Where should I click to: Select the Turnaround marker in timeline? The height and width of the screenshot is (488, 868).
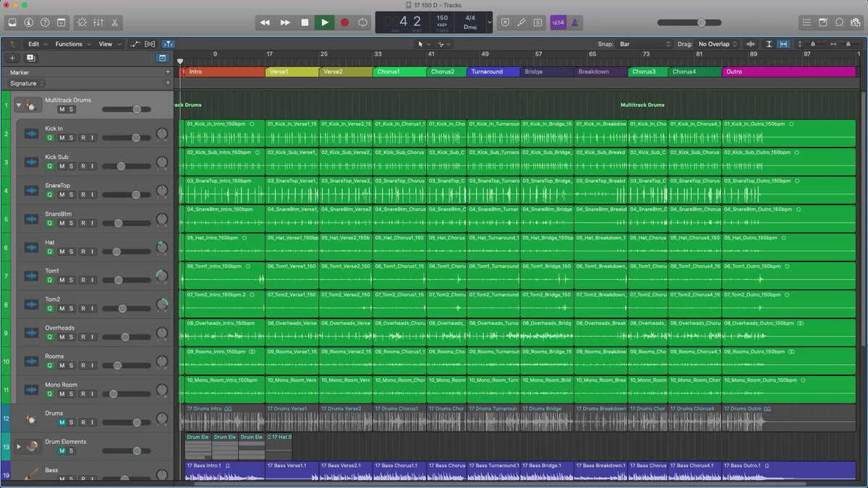click(493, 72)
